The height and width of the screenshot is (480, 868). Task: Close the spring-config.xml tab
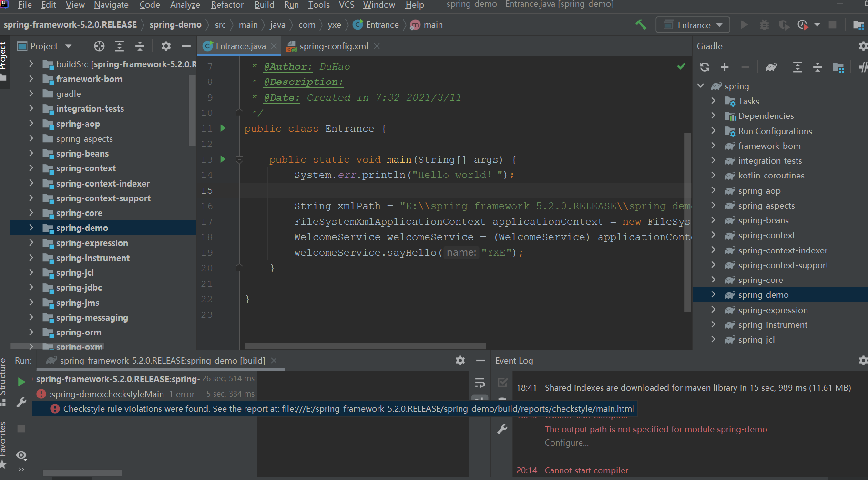(x=377, y=46)
